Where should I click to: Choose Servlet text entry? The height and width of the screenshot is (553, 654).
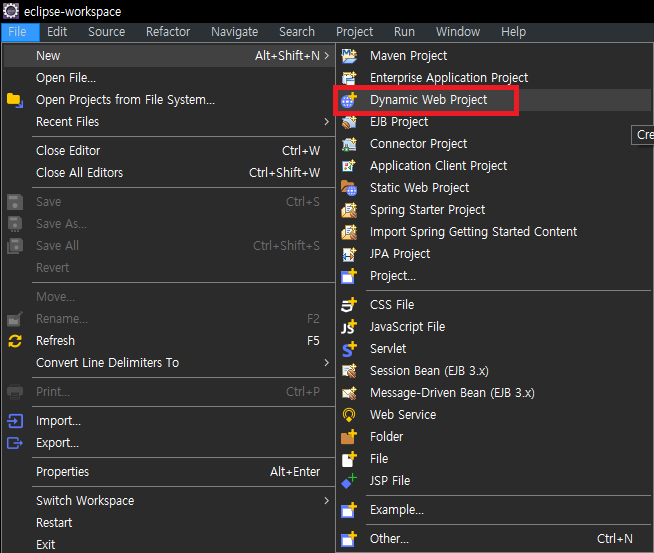388,349
